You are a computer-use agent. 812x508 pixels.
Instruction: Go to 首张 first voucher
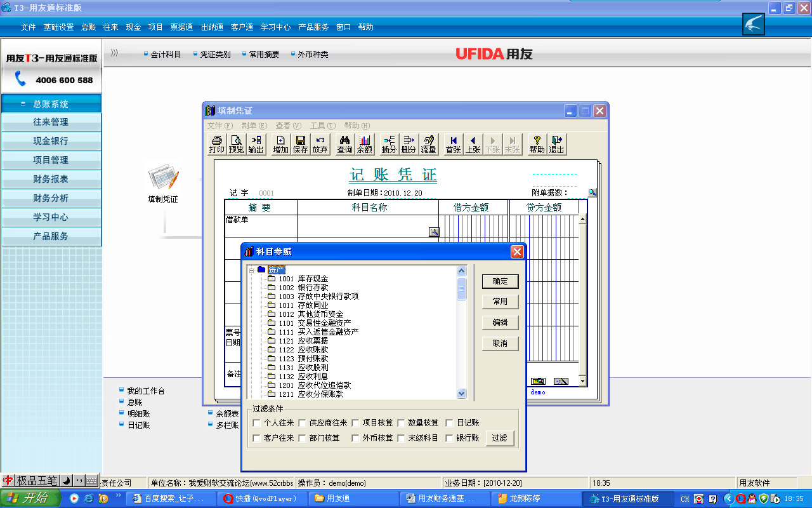(453, 144)
